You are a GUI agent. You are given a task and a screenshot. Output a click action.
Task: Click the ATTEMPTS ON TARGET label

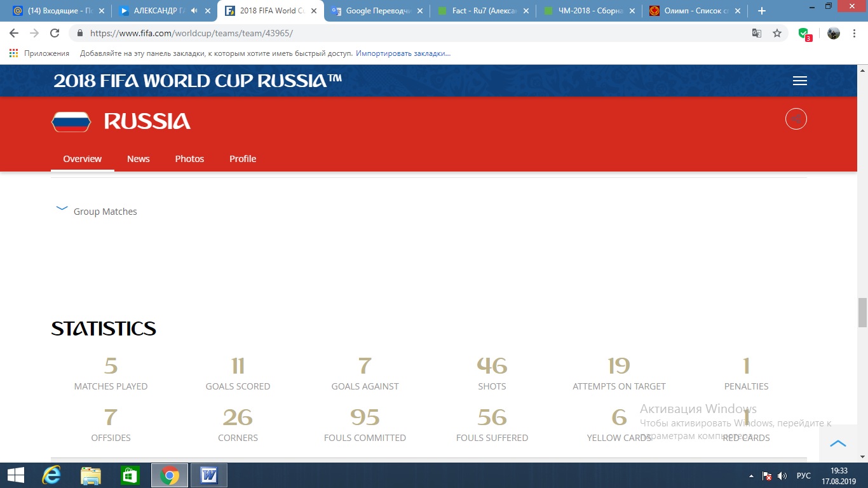619,386
